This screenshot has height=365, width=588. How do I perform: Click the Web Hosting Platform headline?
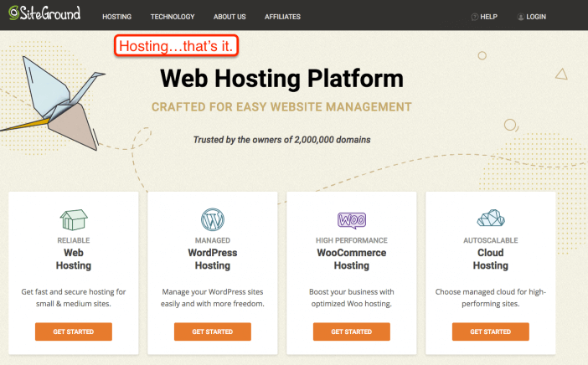coord(281,79)
